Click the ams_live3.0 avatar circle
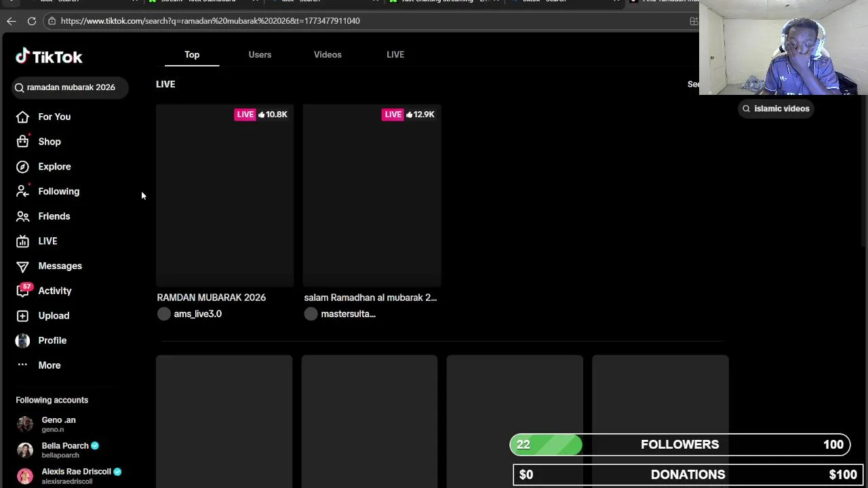868x488 pixels. coord(164,314)
